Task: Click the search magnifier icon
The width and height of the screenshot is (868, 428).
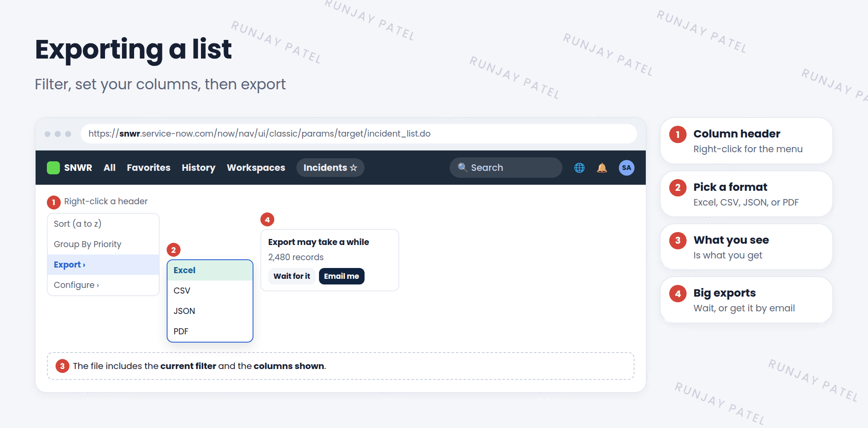Action: (462, 167)
